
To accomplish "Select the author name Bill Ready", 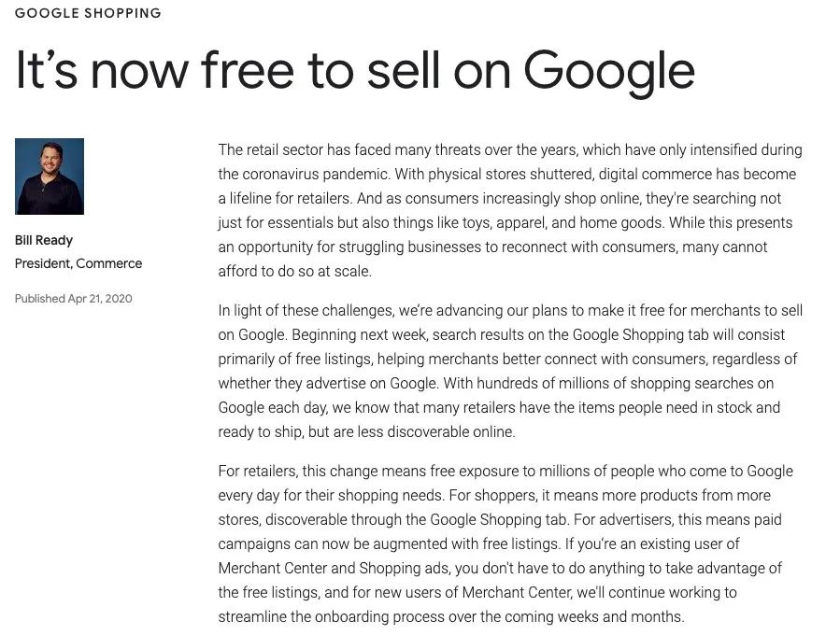I will click(44, 240).
